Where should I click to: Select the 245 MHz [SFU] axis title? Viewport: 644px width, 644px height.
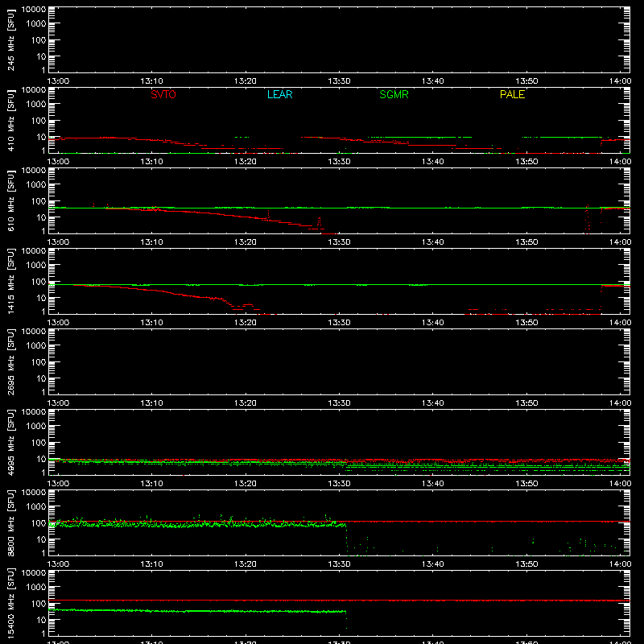pyautogui.click(x=10, y=39)
